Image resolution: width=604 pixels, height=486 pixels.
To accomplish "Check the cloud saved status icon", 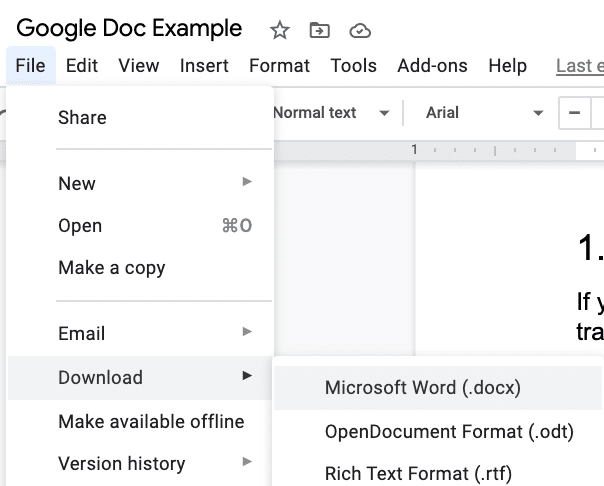I will click(x=360, y=31).
